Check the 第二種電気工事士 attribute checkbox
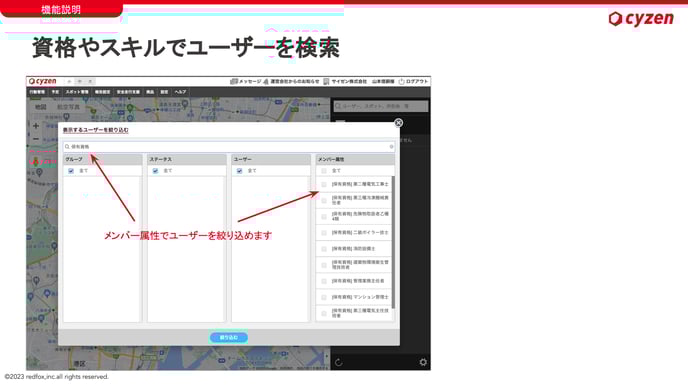The width and height of the screenshot is (688, 387). point(324,184)
